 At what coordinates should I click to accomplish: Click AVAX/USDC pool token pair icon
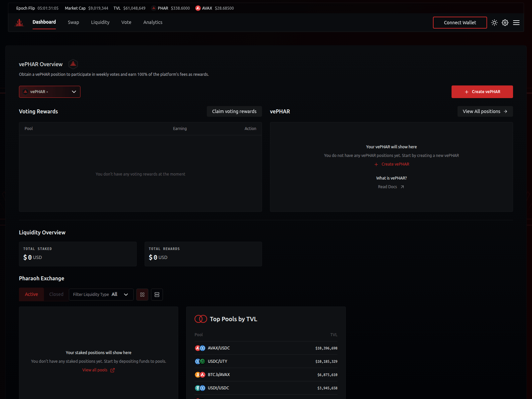coord(200,348)
